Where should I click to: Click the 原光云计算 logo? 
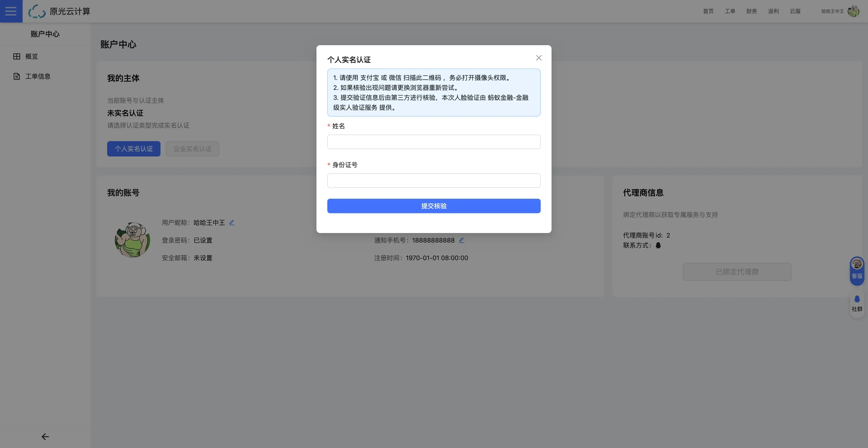coord(59,11)
